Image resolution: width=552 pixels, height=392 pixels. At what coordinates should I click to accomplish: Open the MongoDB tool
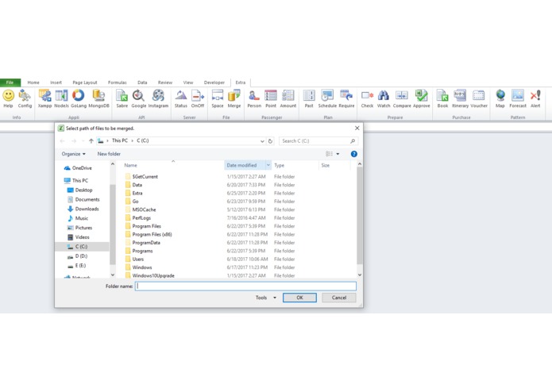pyautogui.click(x=98, y=95)
